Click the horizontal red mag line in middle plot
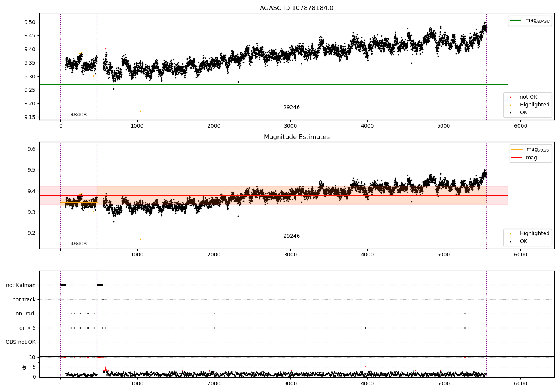Screen dimensions: 560x392 pos(273,195)
